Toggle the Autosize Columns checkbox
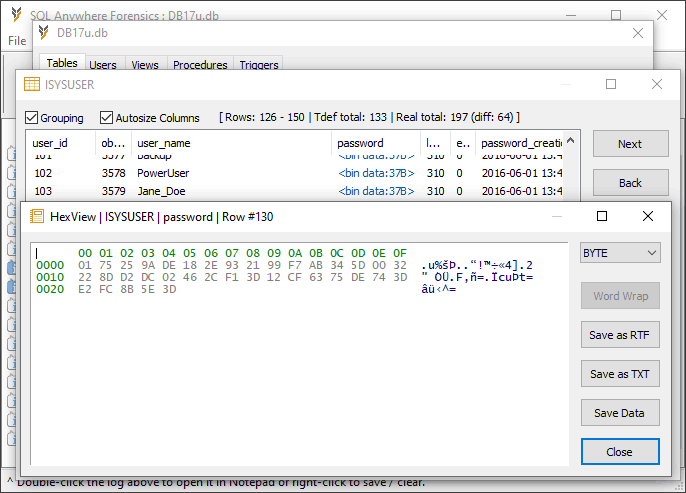Screen dimensions: 686x493 point(106,117)
